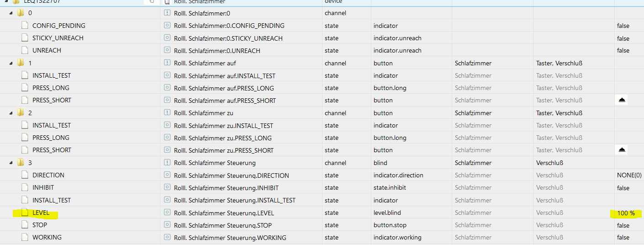Click the 'button.stop' role cell
The width and height of the screenshot is (644, 245).
[x=390, y=225]
